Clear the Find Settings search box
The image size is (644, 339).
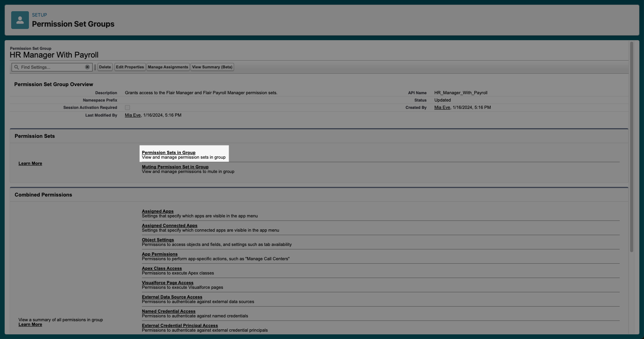[x=87, y=67]
